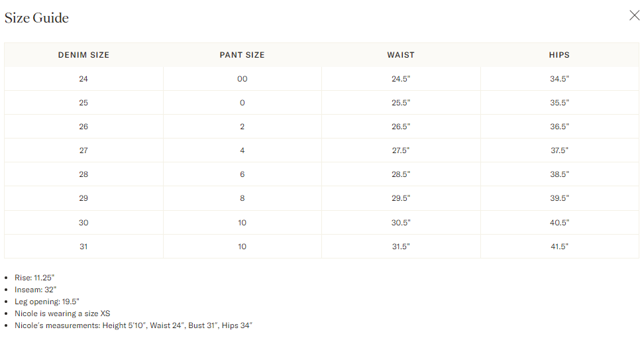
Task: Select the Pant Size column header
Action: 242,55
